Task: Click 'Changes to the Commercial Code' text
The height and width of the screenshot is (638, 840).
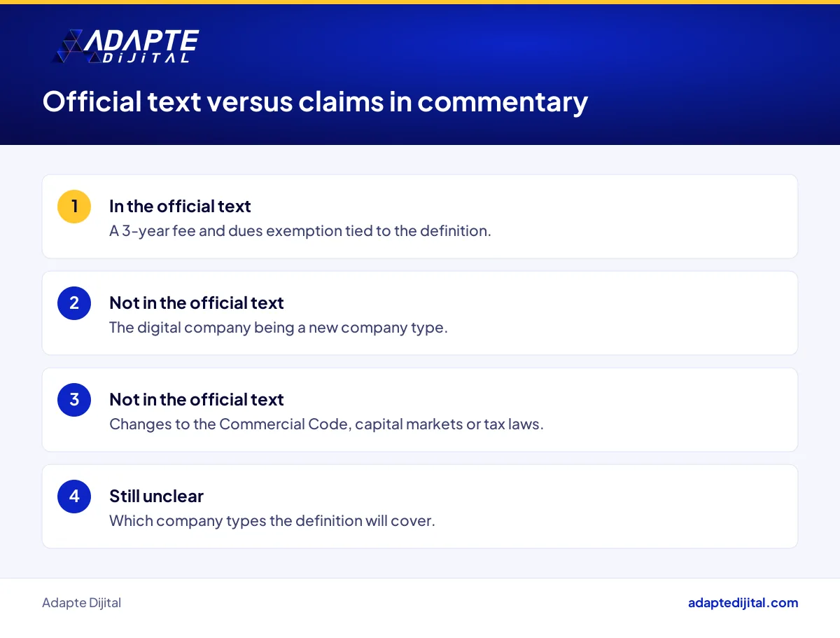Action: pyautogui.click(x=230, y=424)
